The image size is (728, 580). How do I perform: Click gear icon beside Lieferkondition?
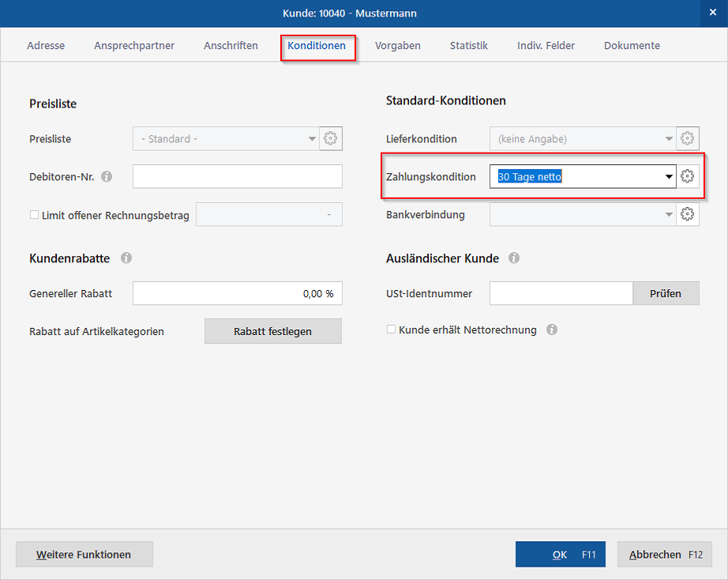click(x=688, y=139)
